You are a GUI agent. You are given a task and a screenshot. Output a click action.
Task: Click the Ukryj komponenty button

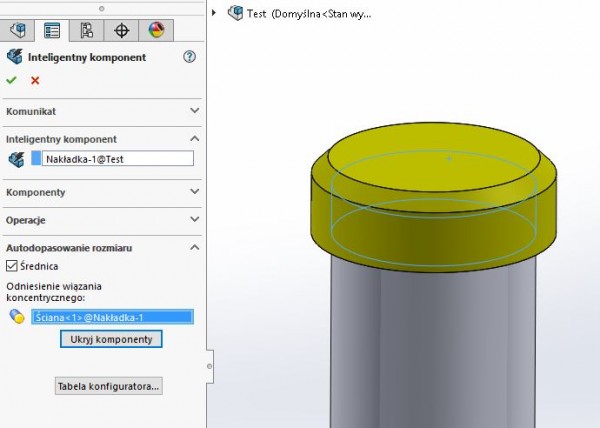coord(111,340)
